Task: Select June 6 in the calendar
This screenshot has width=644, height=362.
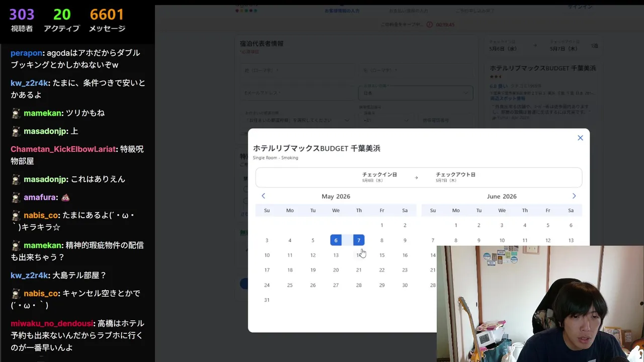Action: 571,225
